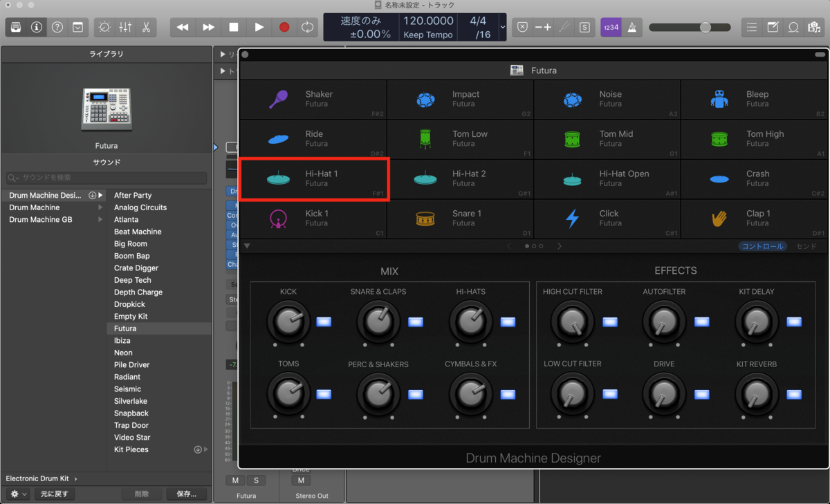
Task: Go to next pad page arrow
Action: click(560, 246)
